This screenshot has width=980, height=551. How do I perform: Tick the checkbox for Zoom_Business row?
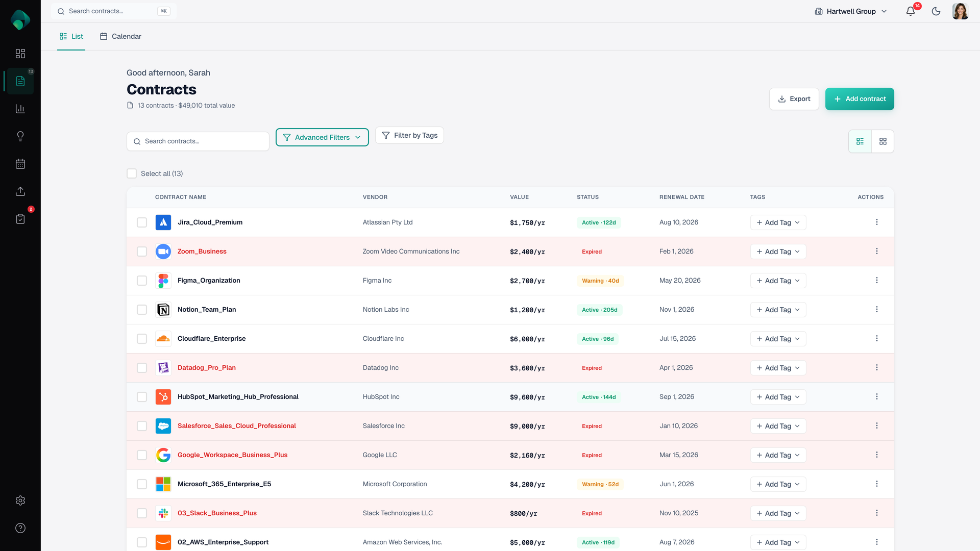click(142, 252)
